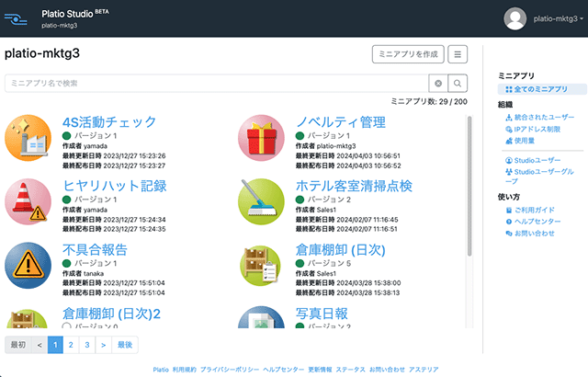Click the search magnifier button
The image size is (588, 377).
(x=458, y=83)
